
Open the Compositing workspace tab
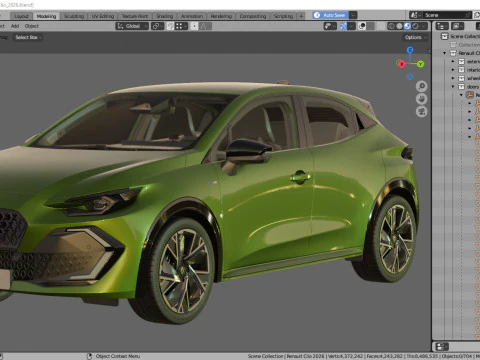(x=253, y=16)
